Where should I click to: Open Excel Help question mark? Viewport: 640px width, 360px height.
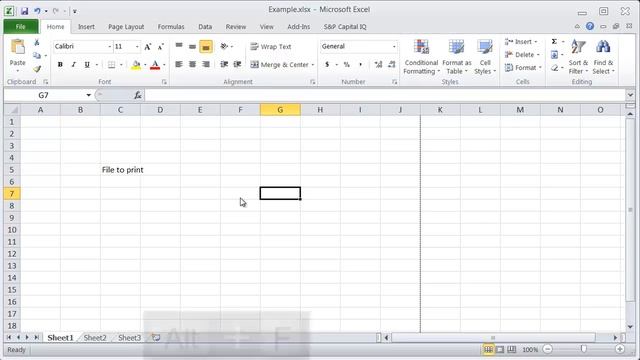(x=590, y=26)
